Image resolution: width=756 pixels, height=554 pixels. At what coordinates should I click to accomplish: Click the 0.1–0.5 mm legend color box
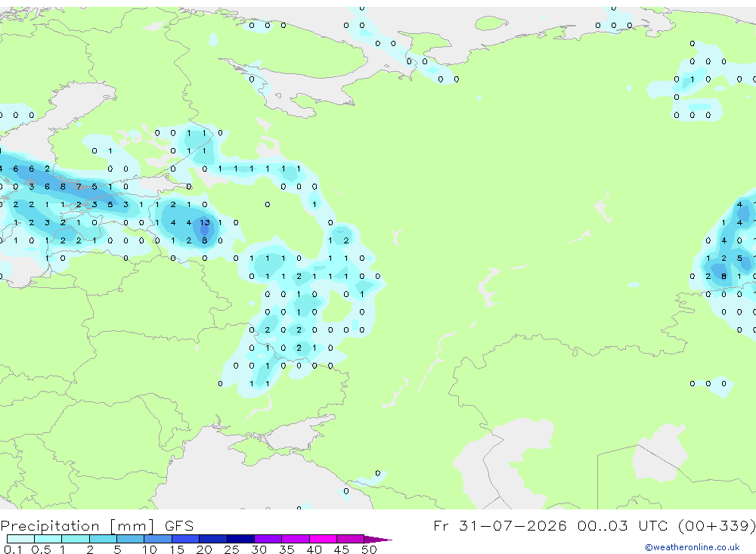tap(20, 539)
